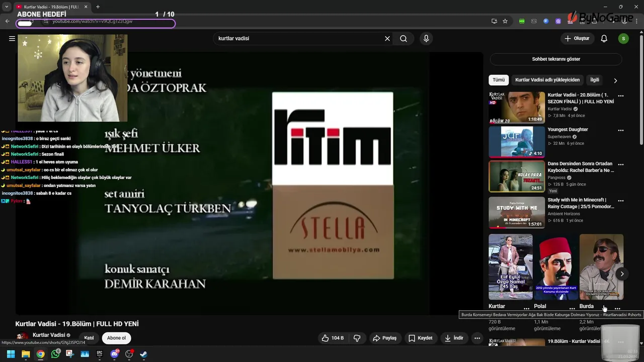
Task: Click the blue play extension icon
Action: [x=546, y=21]
